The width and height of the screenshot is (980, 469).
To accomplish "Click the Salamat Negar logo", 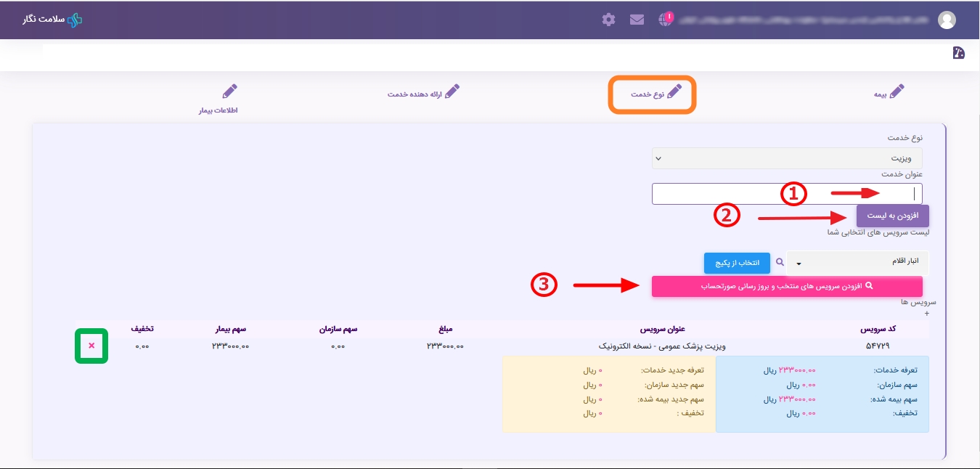I will pyautogui.click(x=52, y=20).
